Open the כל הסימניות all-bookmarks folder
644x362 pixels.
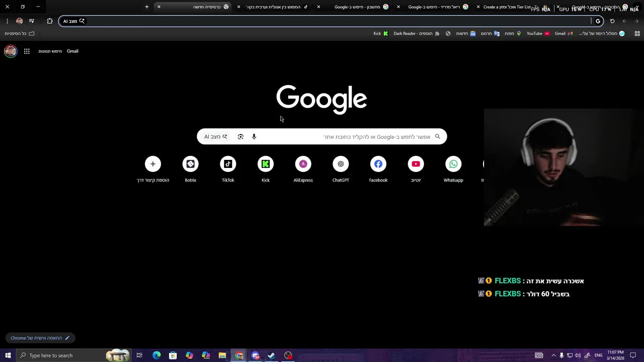(20, 34)
